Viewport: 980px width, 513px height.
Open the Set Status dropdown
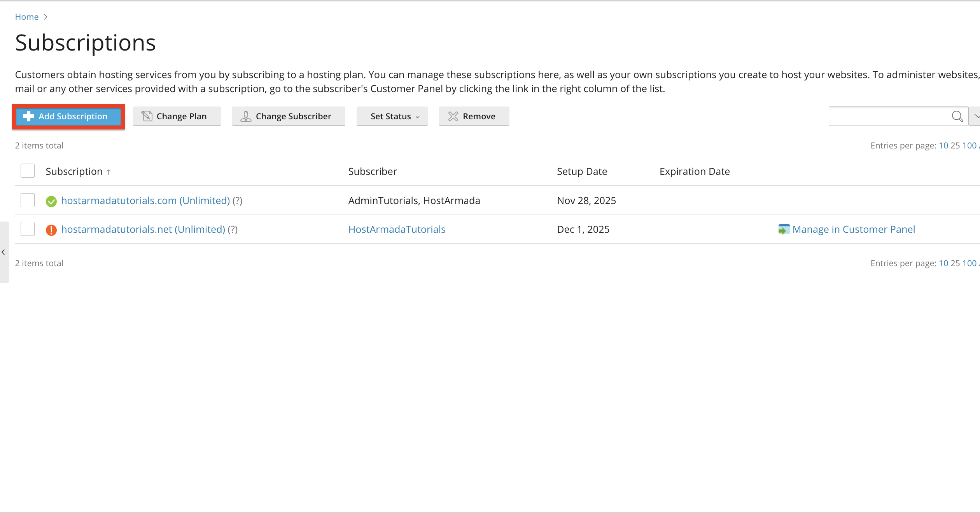[392, 116]
